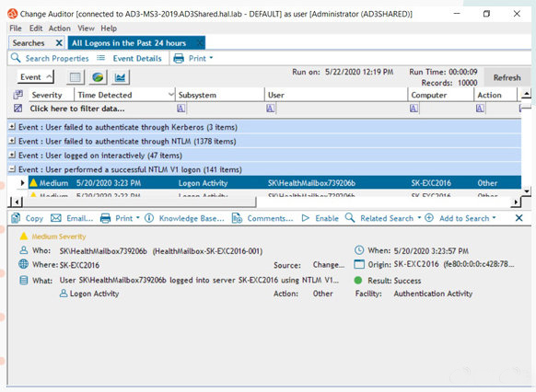The width and height of the screenshot is (536, 392).
Task: Click the Origin window icon in details
Action: pos(359,264)
